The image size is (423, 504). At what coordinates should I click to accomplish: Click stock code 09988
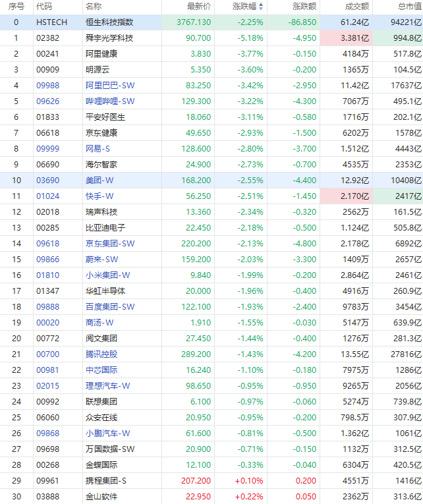[48, 86]
